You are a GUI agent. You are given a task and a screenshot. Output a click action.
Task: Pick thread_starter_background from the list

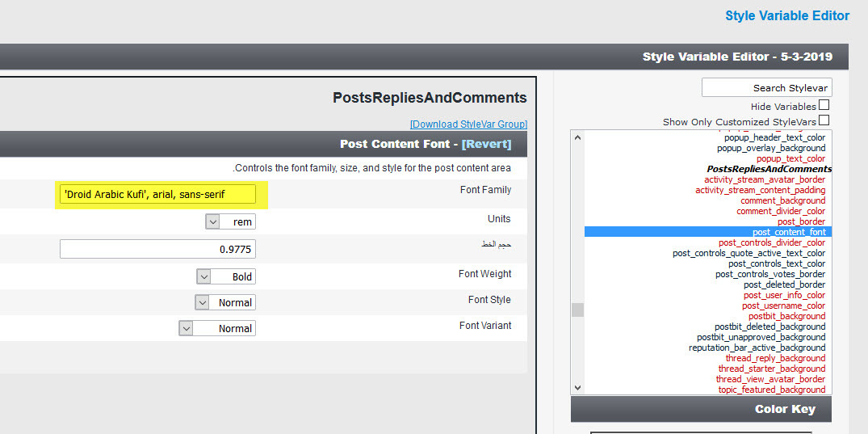[771, 369]
